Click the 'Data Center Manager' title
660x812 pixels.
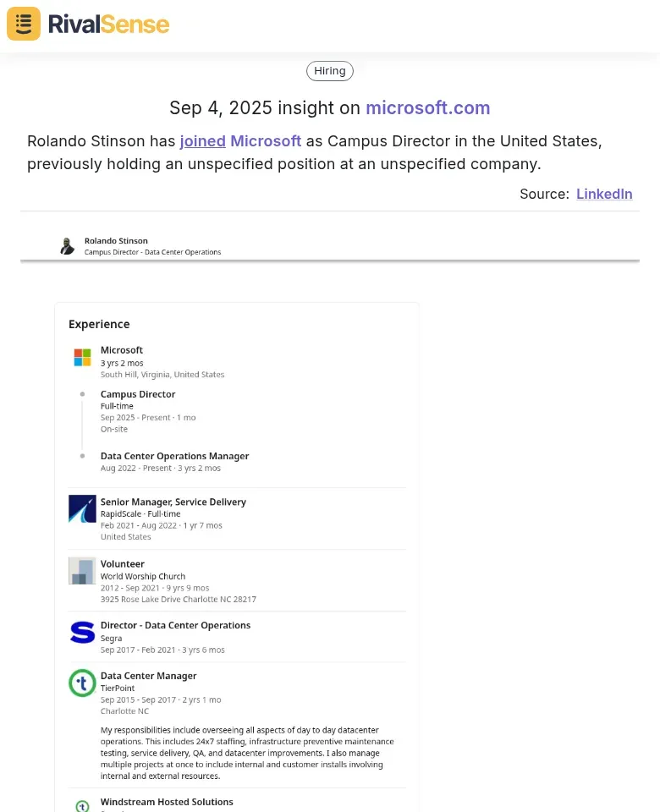[x=149, y=676]
